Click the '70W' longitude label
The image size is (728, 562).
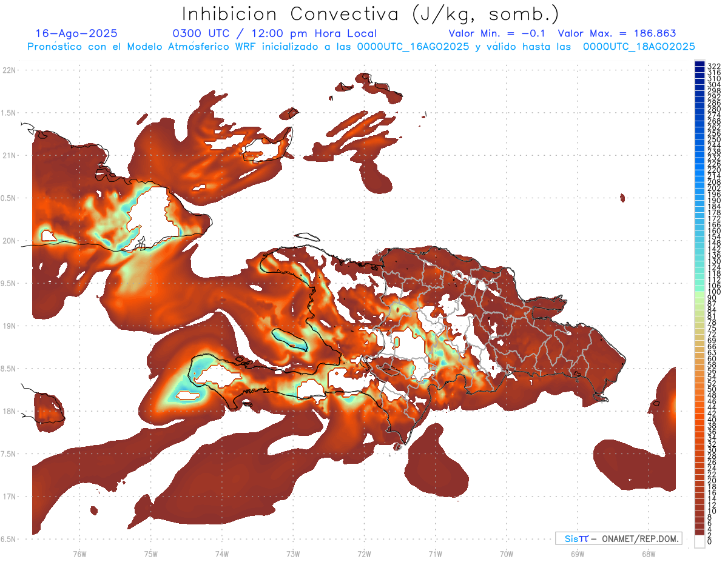[506, 554]
